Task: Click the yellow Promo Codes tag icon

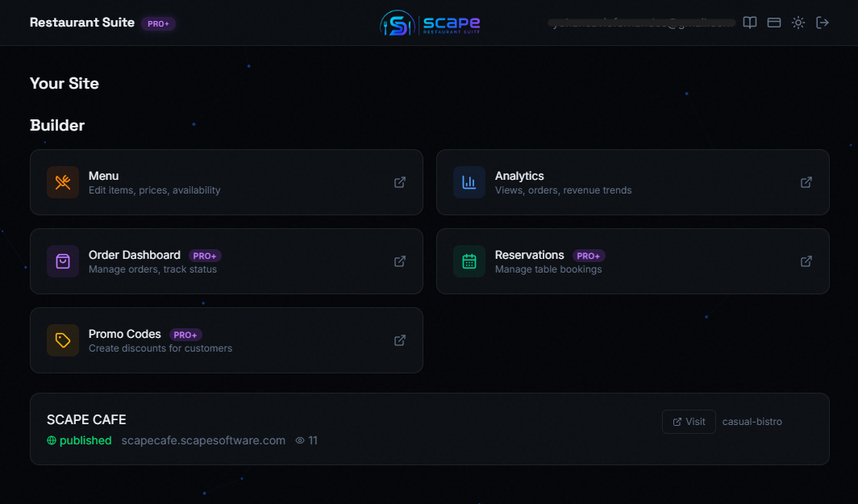Action: 63,340
